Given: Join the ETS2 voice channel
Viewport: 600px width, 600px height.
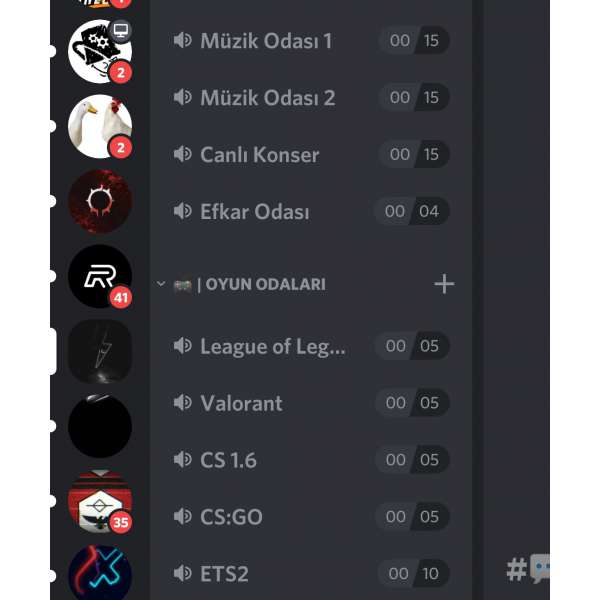Looking at the screenshot, I should coord(310,574).
